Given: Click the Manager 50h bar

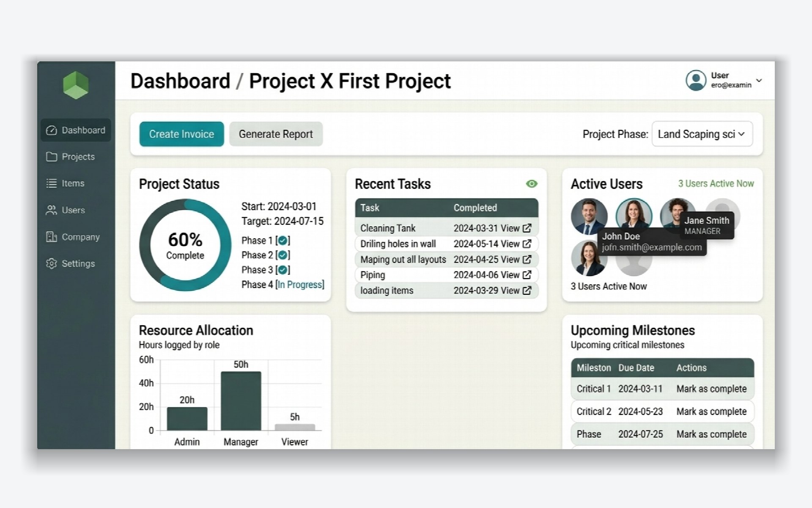Looking at the screenshot, I should click(241, 401).
